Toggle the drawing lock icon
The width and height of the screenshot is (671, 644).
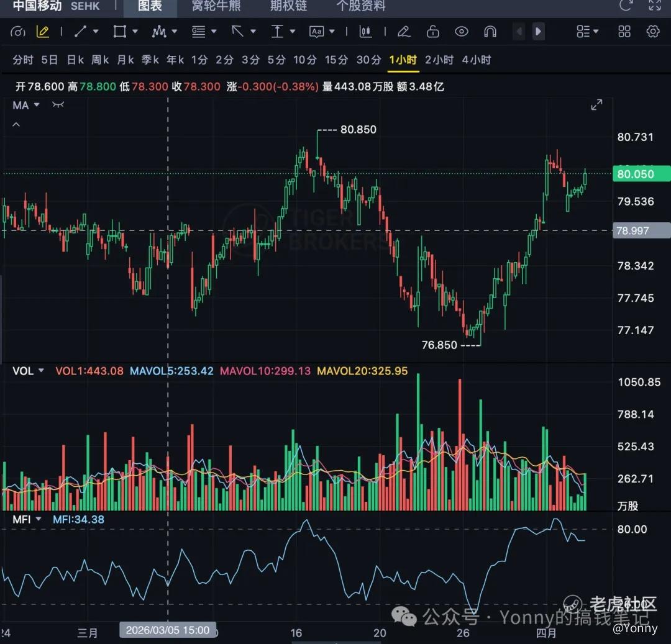[433, 31]
